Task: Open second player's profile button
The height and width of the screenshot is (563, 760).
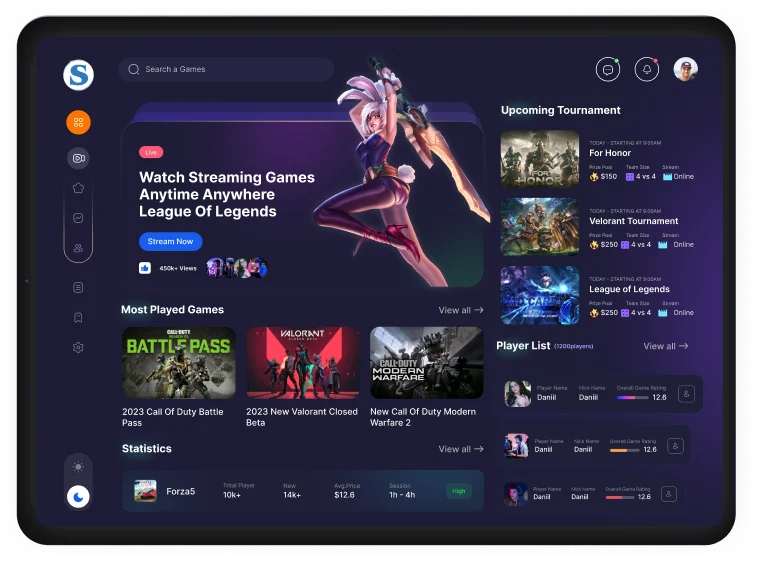Action: (675, 446)
